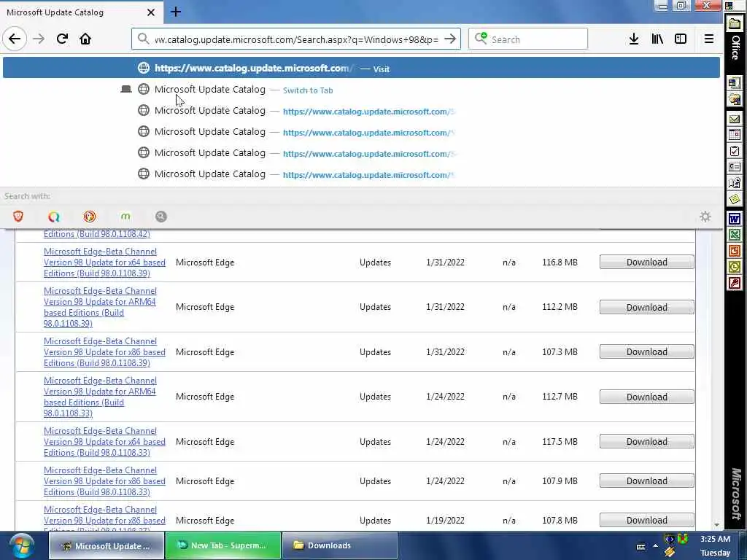Open Edge-Beta x86 Build 98.0.1108.33 link

pyautogui.click(x=104, y=481)
